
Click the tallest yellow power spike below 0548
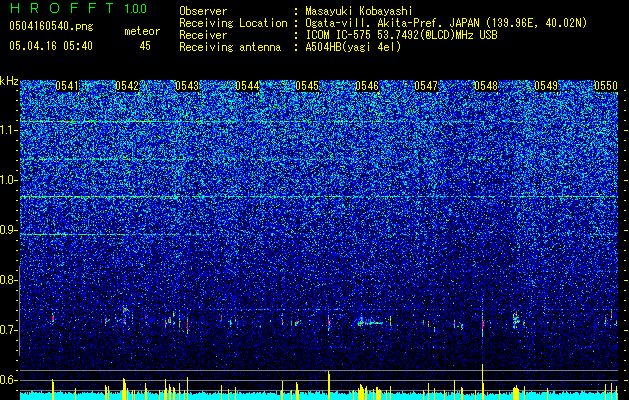pos(483,381)
